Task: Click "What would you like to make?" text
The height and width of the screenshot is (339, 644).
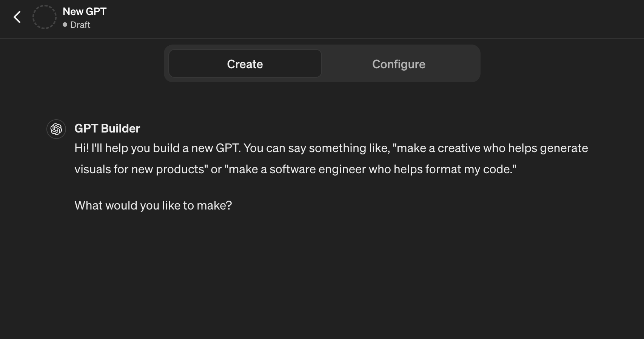Action: [153, 205]
